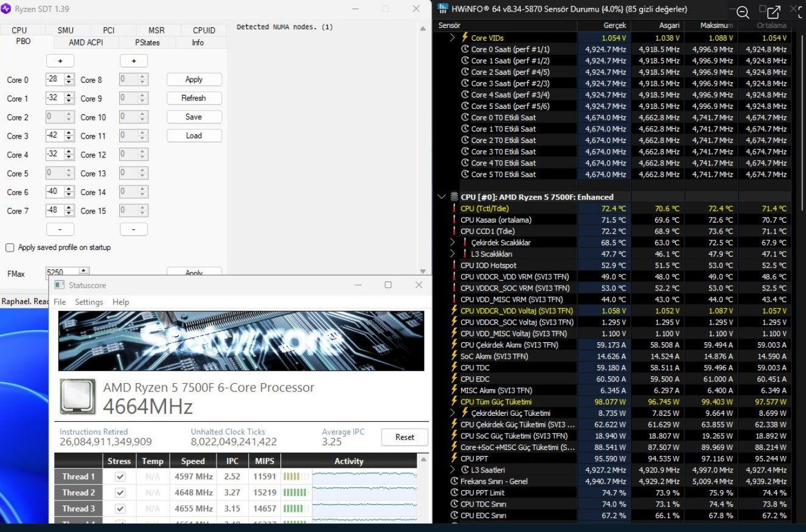The image size is (806, 532).
Task: Click the HWiNFO app icon in title bar
Action: coord(442,9)
